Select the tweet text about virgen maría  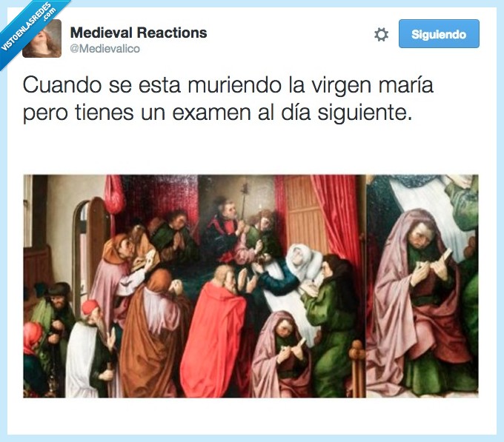click(x=228, y=98)
